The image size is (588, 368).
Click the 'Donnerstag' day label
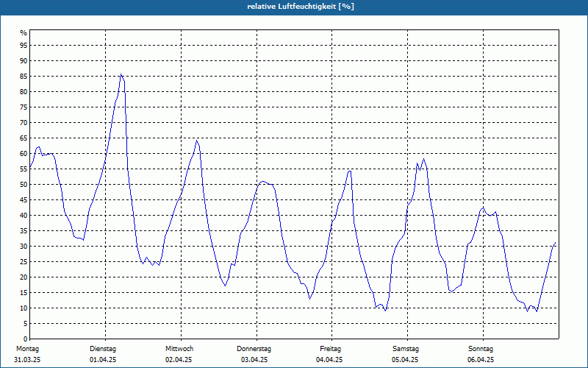click(254, 349)
